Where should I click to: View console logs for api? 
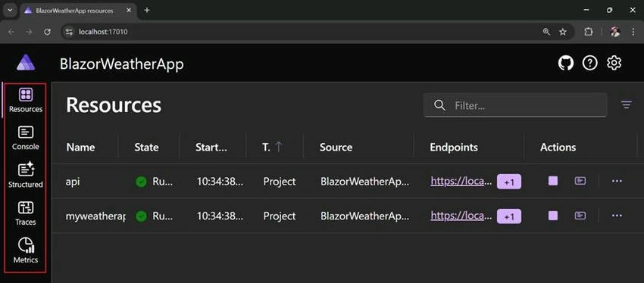(x=580, y=181)
